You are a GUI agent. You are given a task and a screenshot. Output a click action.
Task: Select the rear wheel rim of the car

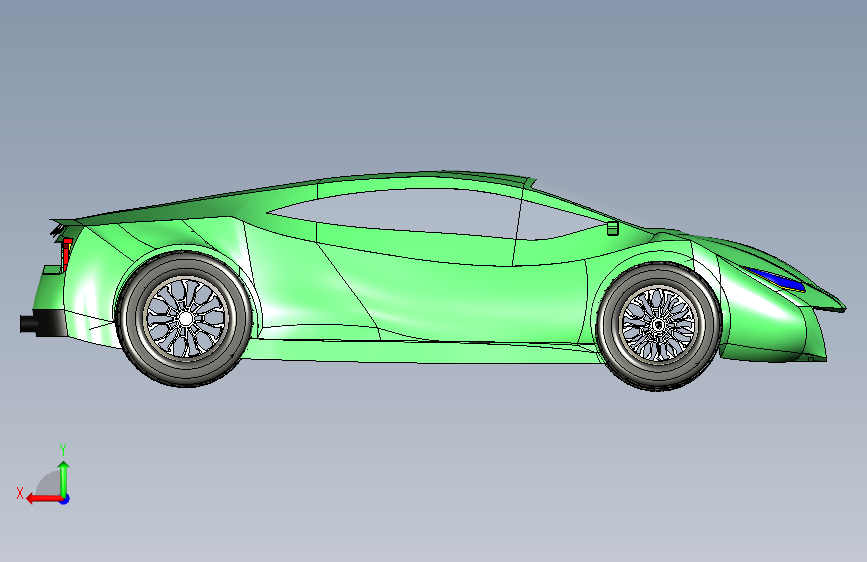pyautogui.click(x=185, y=318)
